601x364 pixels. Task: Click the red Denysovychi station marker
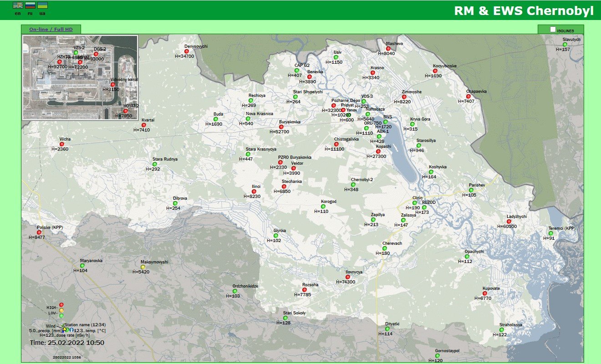point(186,51)
